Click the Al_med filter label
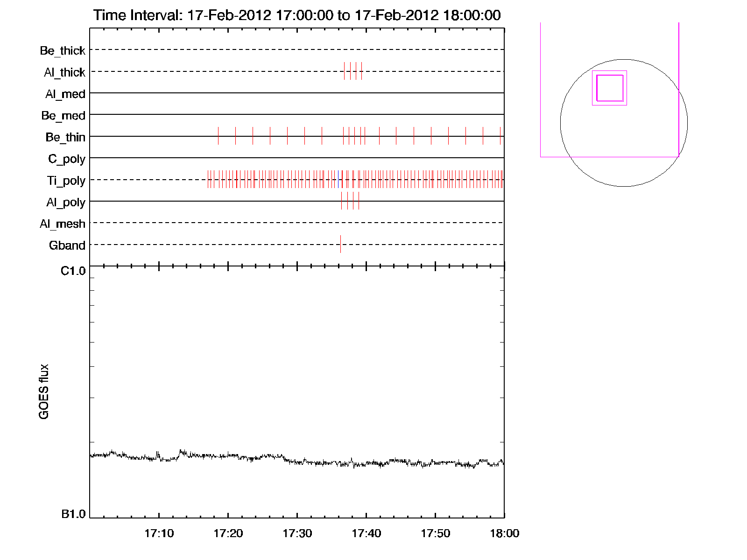 (65, 94)
